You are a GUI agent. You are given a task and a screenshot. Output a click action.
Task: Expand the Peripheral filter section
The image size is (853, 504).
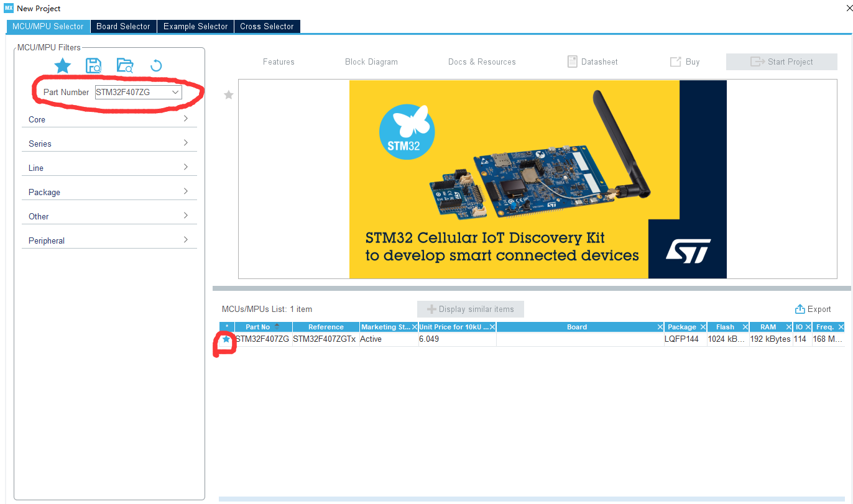click(109, 241)
